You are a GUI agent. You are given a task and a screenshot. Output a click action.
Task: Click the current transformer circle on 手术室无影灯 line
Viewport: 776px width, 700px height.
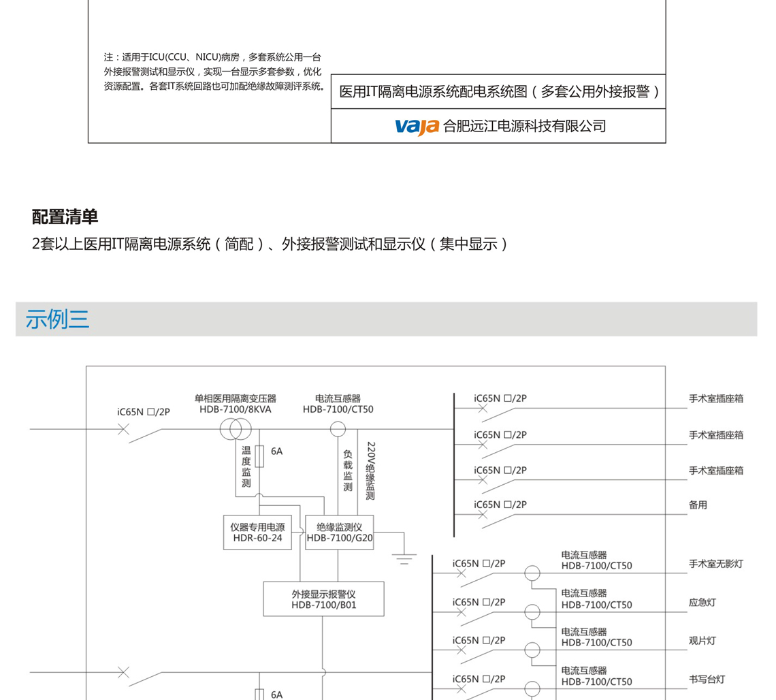(532, 573)
